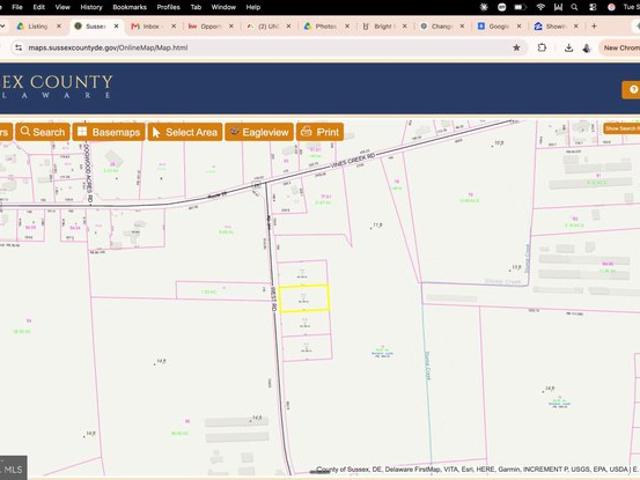Close the Google tab
640x480 pixels.
(519, 26)
